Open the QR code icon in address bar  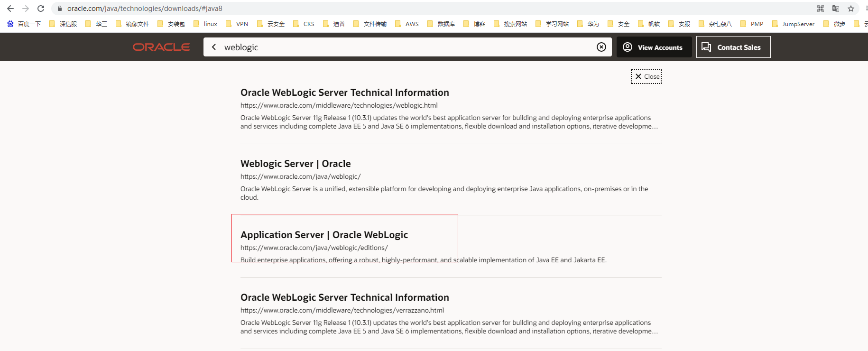(821, 9)
